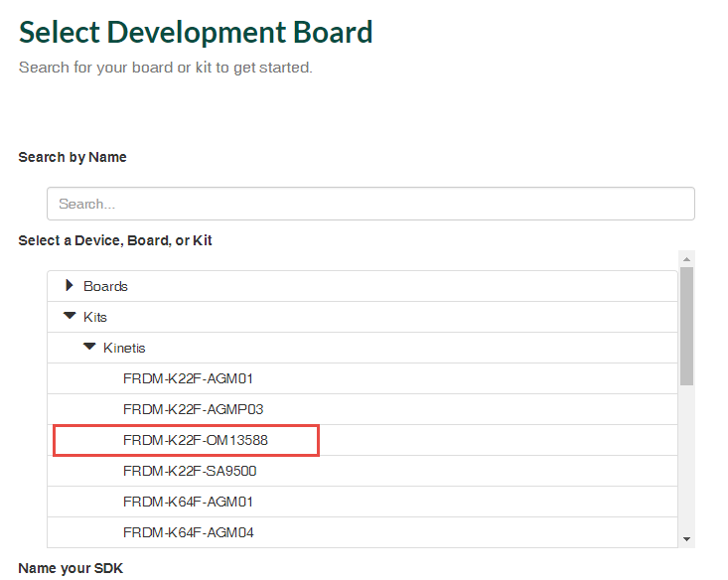Click the Kinetis subcategory label
Viewport: 728px width, 580px height.
[x=124, y=348]
